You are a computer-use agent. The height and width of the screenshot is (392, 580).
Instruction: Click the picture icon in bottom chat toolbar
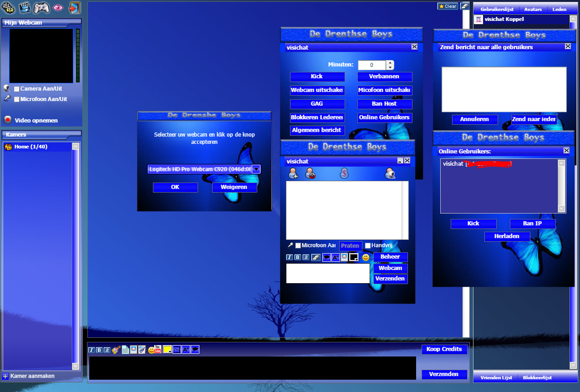[134, 350]
